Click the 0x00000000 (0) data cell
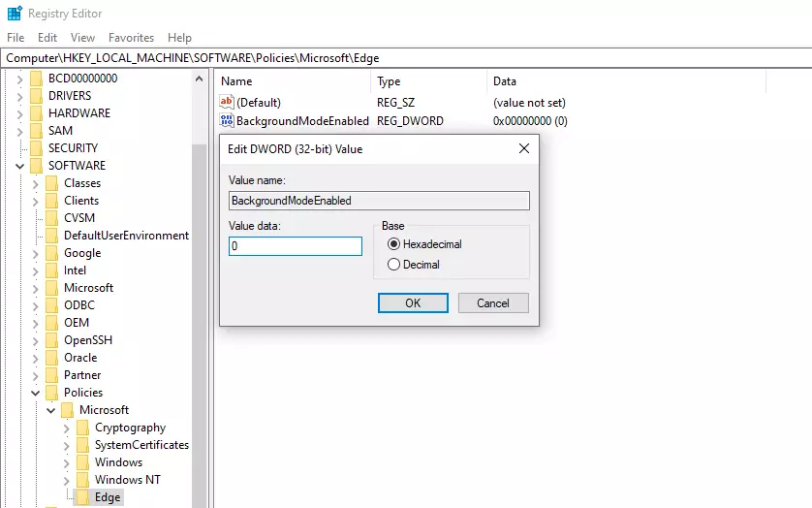Image resolution: width=812 pixels, height=508 pixels. pyautogui.click(x=530, y=121)
